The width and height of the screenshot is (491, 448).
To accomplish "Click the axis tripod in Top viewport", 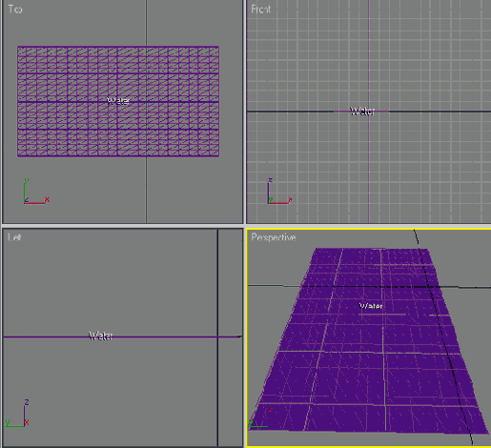I will tap(36, 192).
